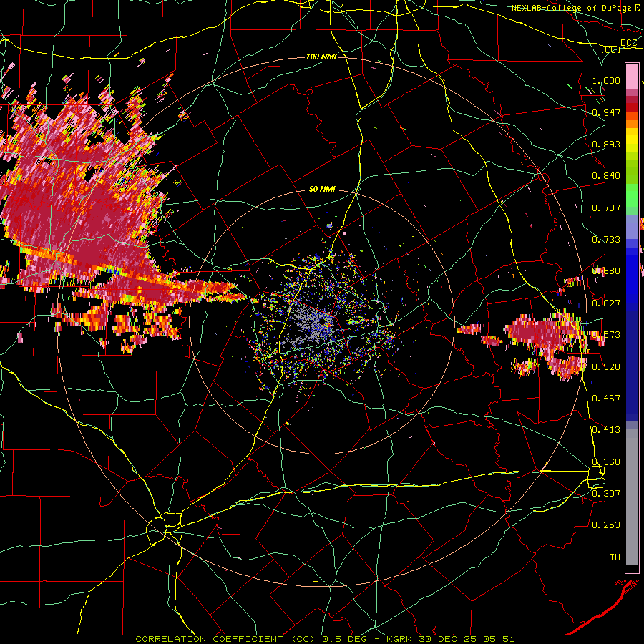Select the 50 NMI range ring label
The image size is (644, 644).
(x=322, y=190)
